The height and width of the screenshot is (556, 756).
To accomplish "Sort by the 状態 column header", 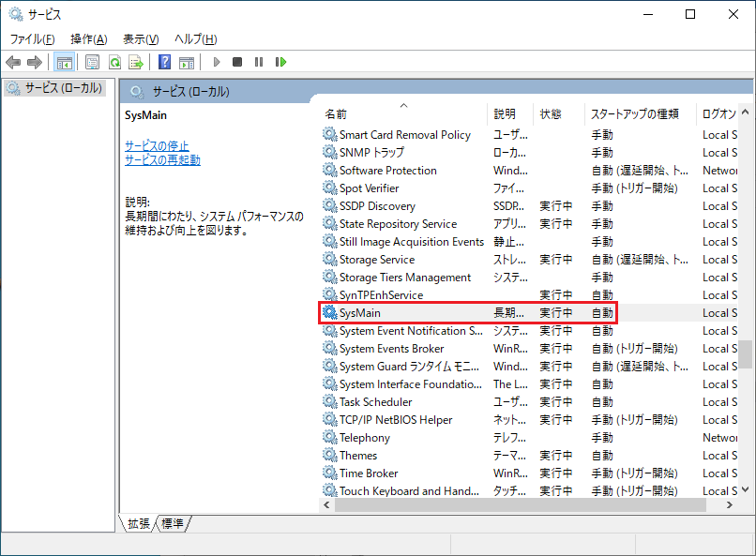I will click(559, 113).
